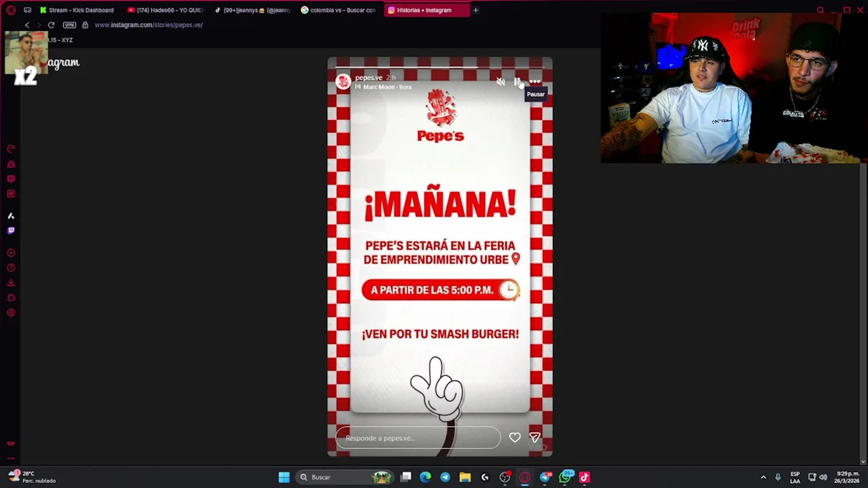Open Settings gear sidebar icon
The height and width of the screenshot is (488, 868).
coord(11,312)
